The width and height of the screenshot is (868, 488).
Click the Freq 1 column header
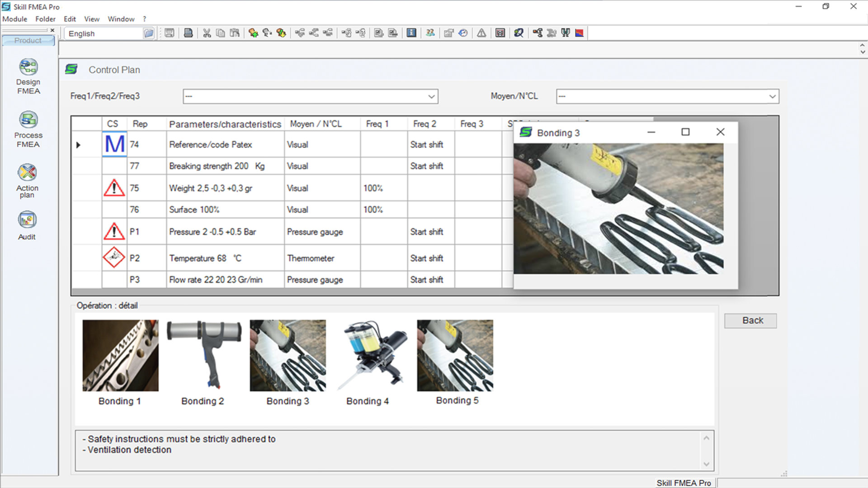[383, 124]
